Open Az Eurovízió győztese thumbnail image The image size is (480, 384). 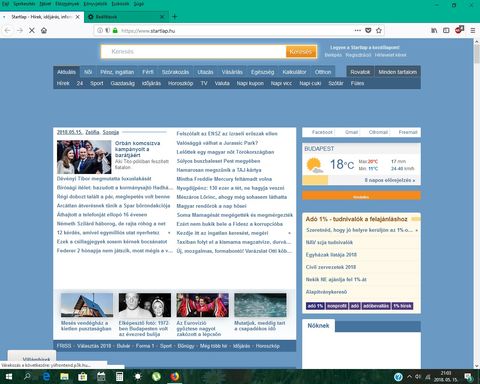point(203,305)
